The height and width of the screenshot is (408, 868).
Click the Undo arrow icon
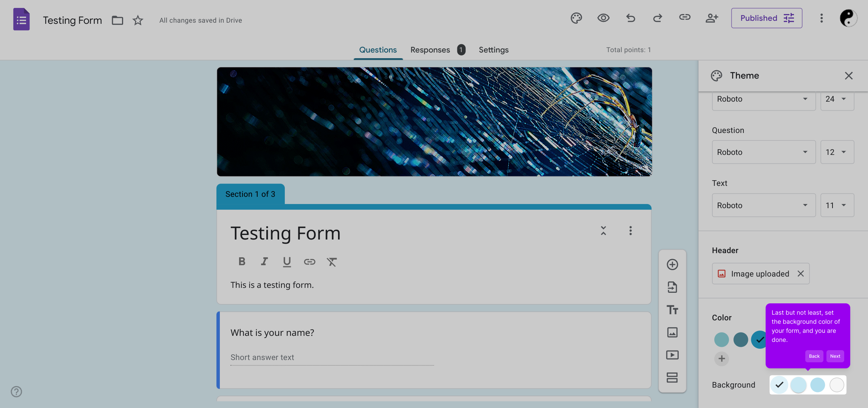pos(630,18)
